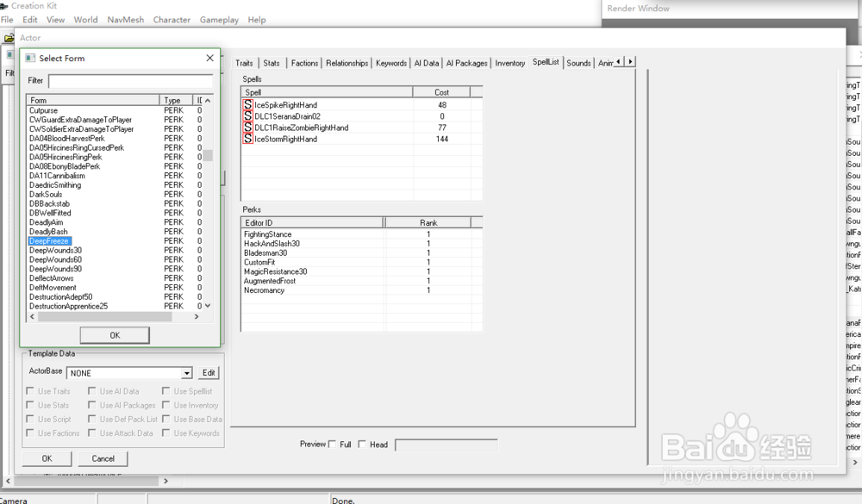Toggle the Preview Head checkbox

362,444
